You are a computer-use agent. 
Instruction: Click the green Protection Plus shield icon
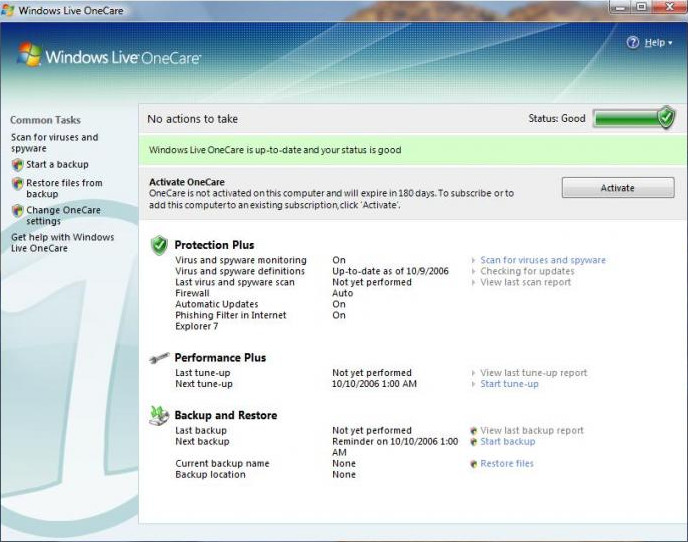pos(159,245)
